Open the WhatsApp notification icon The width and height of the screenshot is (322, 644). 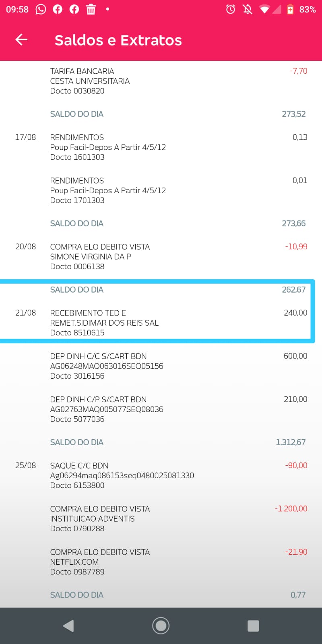41,9
